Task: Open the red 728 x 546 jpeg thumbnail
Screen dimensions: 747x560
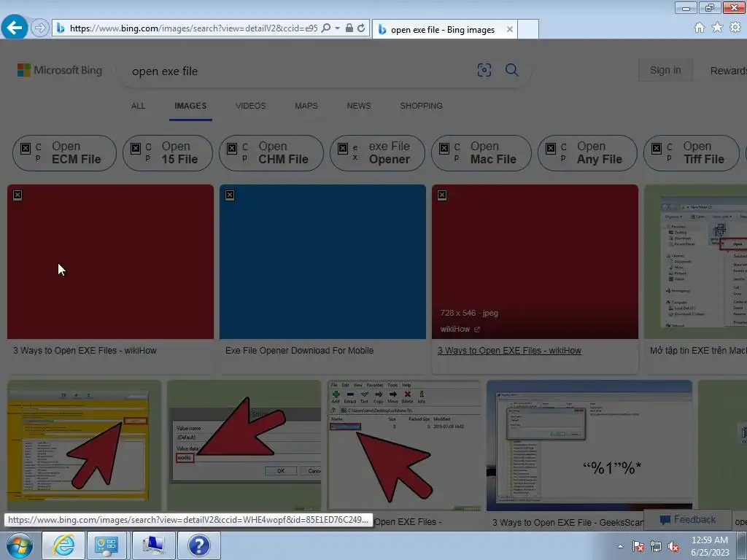Action: coord(535,262)
